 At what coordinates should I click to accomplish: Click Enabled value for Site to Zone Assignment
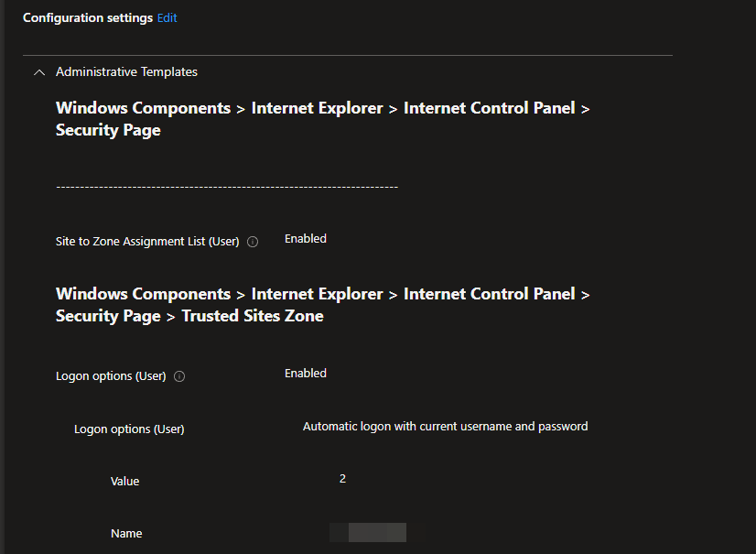tap(305, 239)
